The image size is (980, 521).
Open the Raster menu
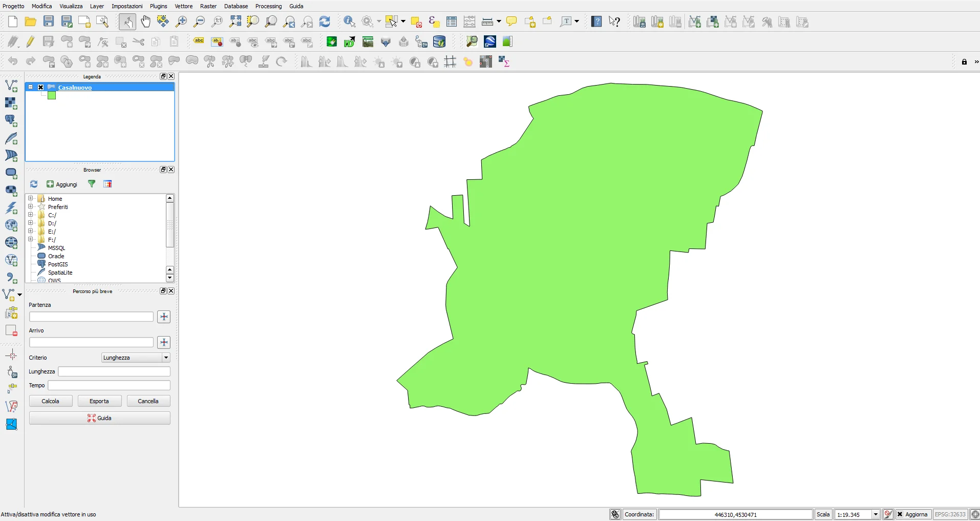click(x=208, y=6)
